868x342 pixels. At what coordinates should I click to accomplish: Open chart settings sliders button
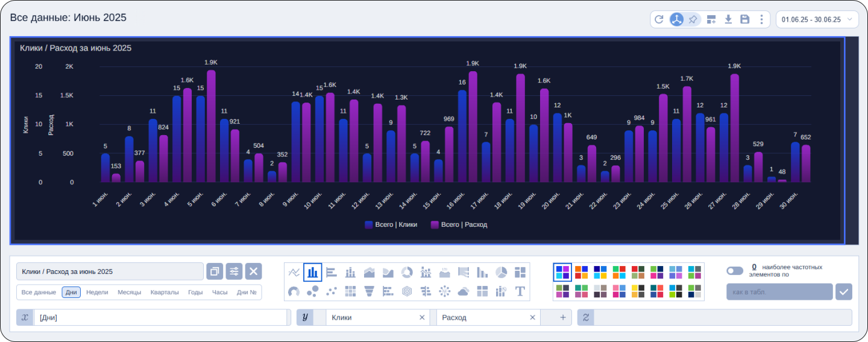coord(234,271)
